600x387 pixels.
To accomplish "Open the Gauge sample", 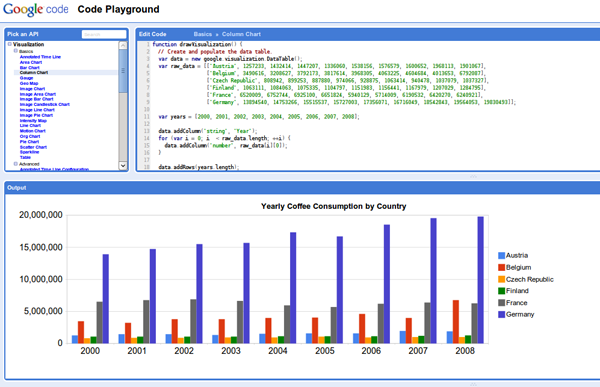I will click(x=26, y=78).
